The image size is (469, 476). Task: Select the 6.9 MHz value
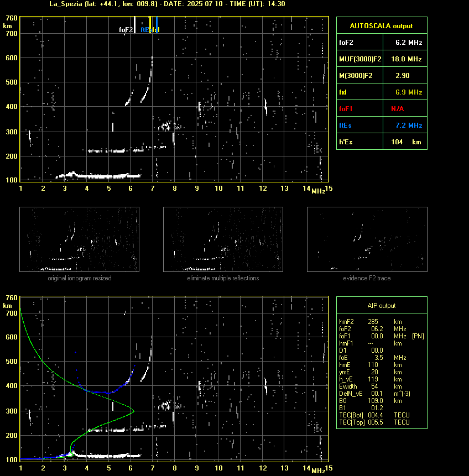409,92
